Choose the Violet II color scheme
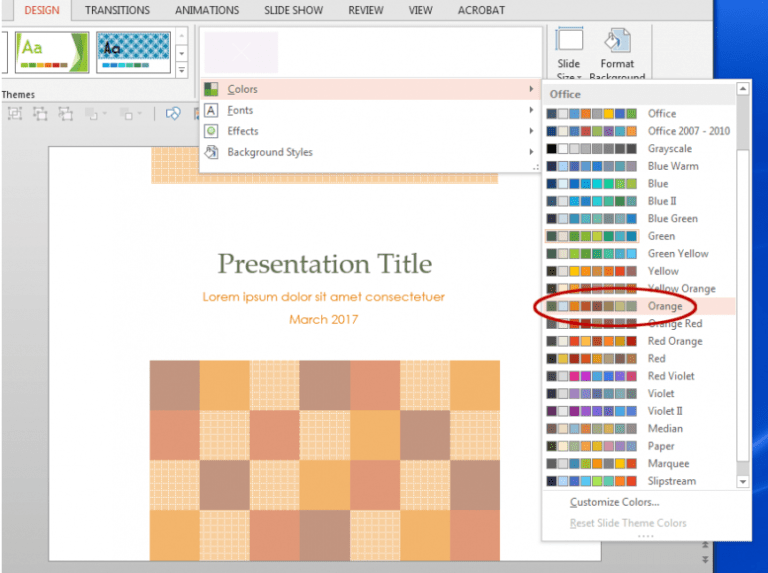Screen dimensions: 768x573 (x=640, y=411)
